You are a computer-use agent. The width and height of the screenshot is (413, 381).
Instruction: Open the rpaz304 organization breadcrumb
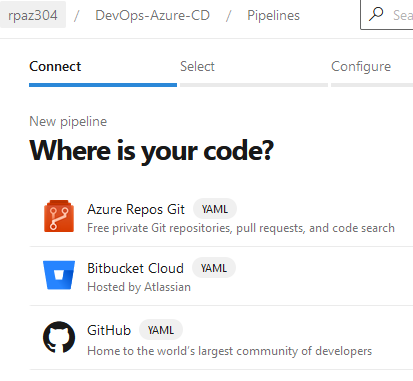[33, 15]
